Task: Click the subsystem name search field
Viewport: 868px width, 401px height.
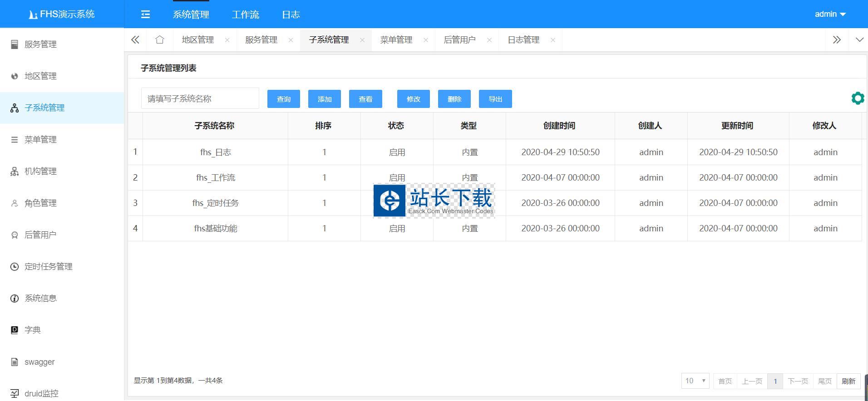Action: (200, 98)
